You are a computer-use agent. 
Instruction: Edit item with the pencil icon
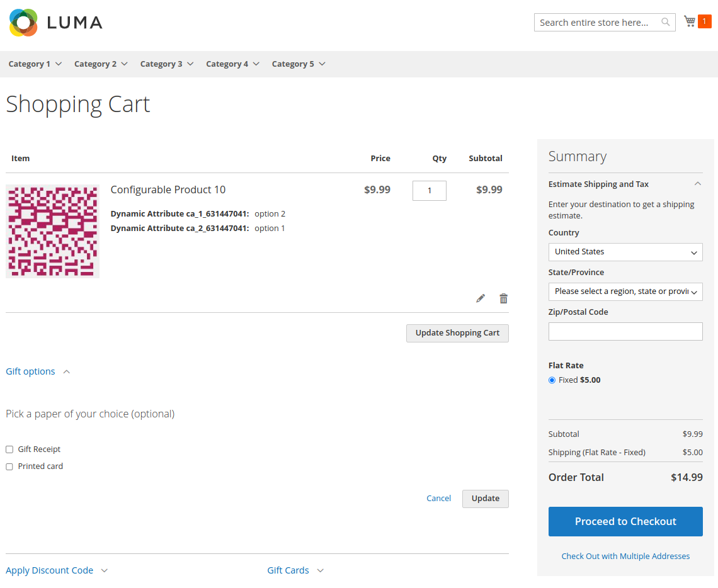coord(481,298)
